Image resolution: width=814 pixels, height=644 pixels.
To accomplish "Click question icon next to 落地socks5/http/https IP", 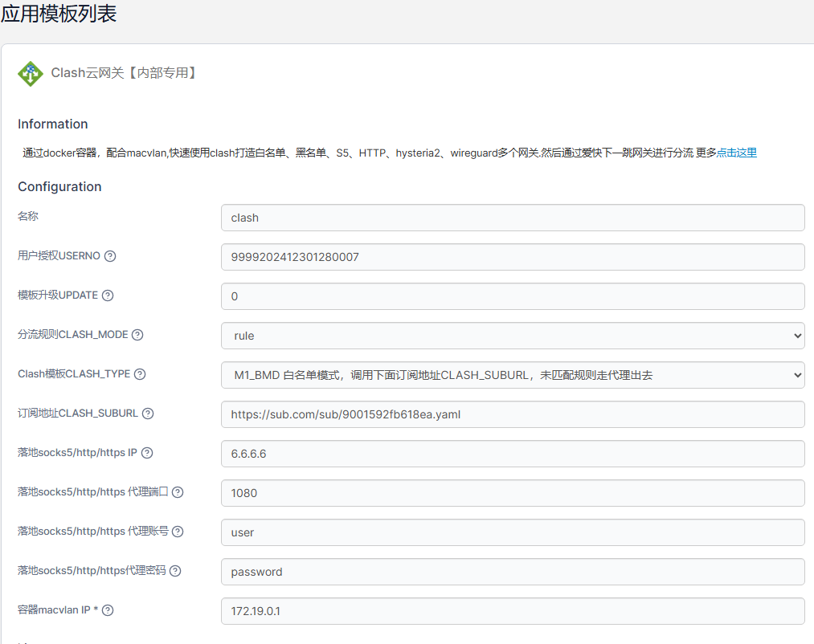I will coord(147,453).
